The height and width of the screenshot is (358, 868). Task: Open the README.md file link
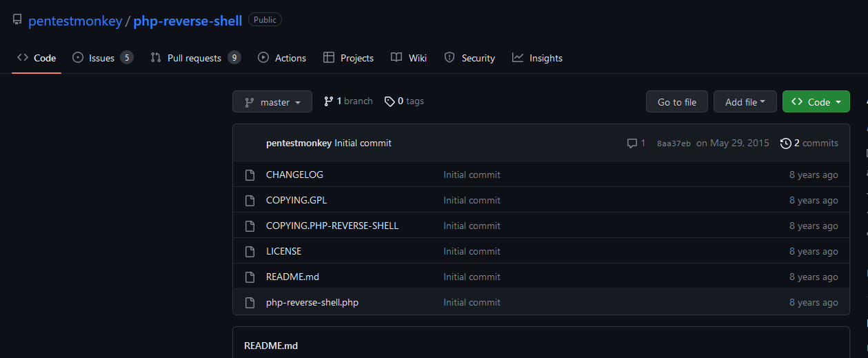point(292,277)
